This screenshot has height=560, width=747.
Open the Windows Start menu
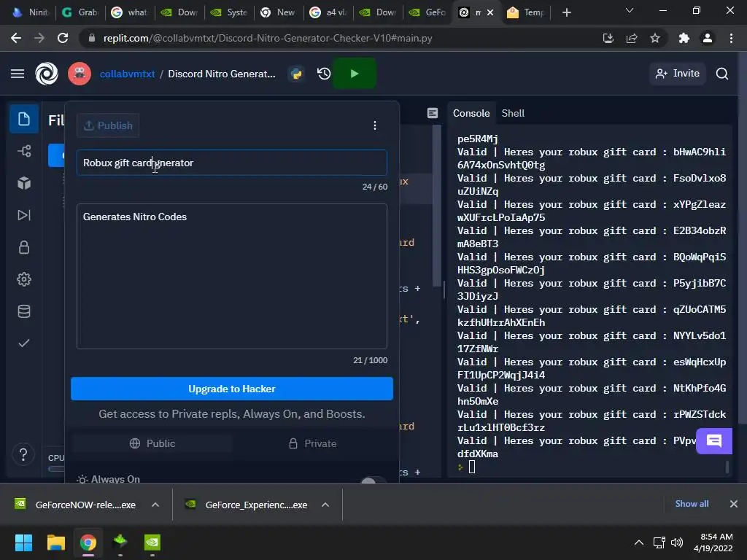click(23, 542)
